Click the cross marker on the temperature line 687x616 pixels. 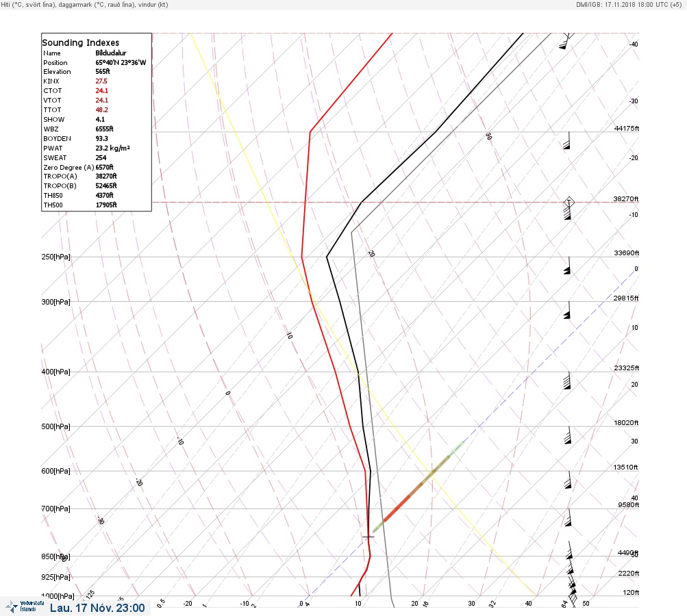coord(368,537)
